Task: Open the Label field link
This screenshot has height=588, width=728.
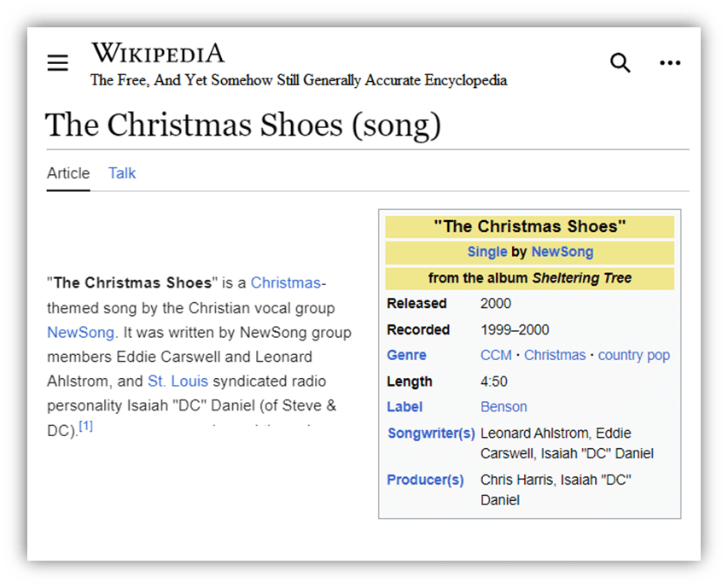Action: coord(405,407)
